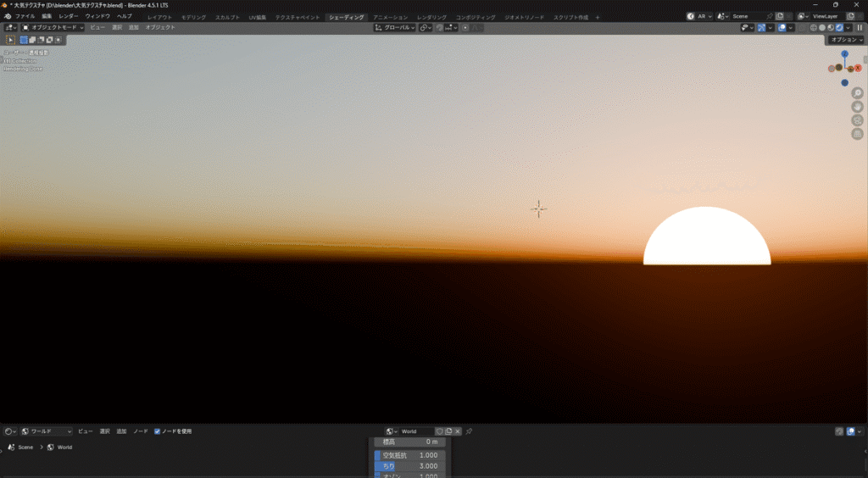Set selection mode to extend
The height and width of the screenshot is (478, 868).
(x=32, y=40)
